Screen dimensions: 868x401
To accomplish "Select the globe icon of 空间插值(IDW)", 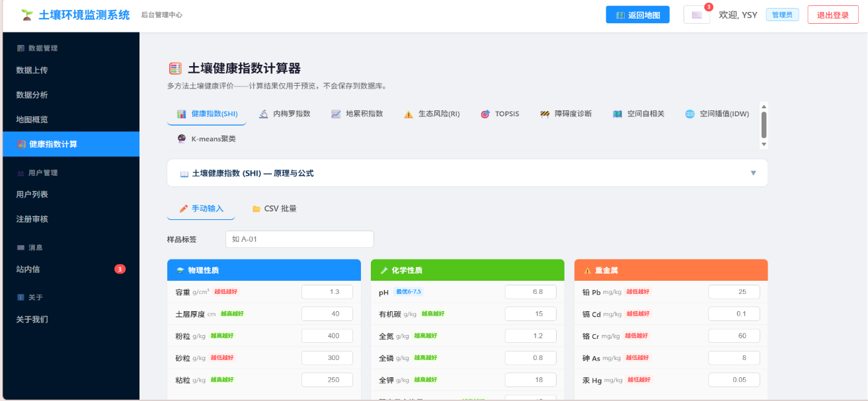I will click(690, 114).
